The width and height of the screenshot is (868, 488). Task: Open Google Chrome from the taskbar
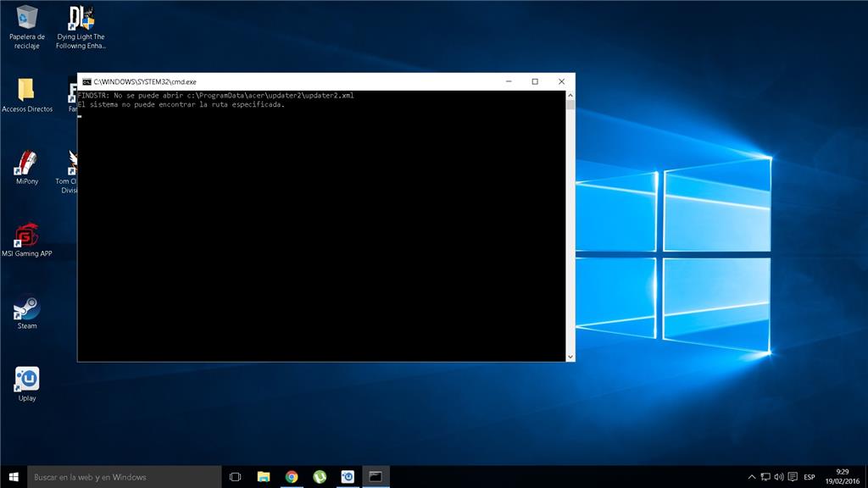(x=292, y=477)
